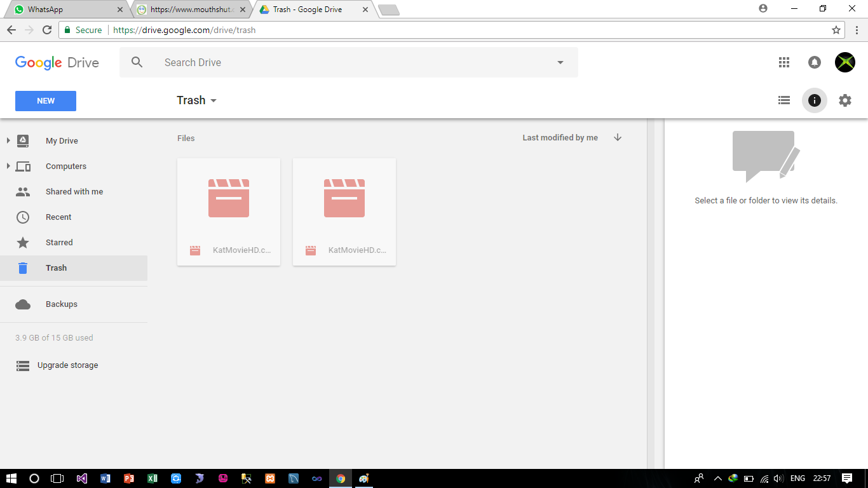
Task: Click the notifications bell icon
Action: (x=814, y=62)
